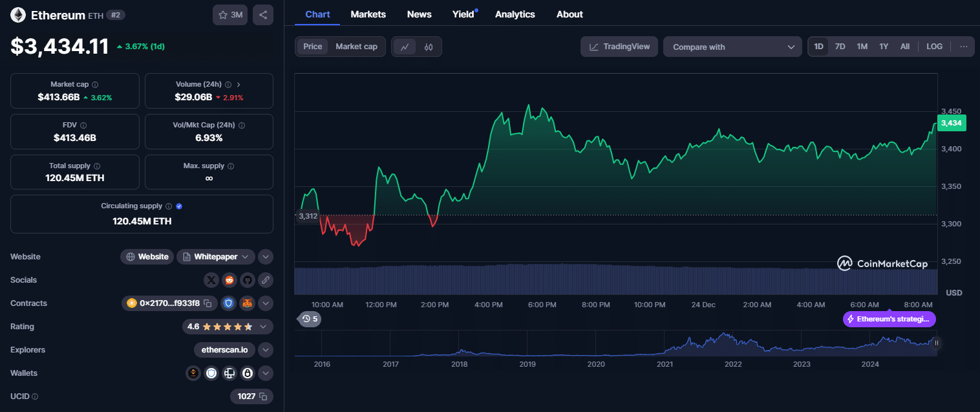Click the verified badge beside Circulating supply
Screen dimensions: 980x412
(179, 206)
